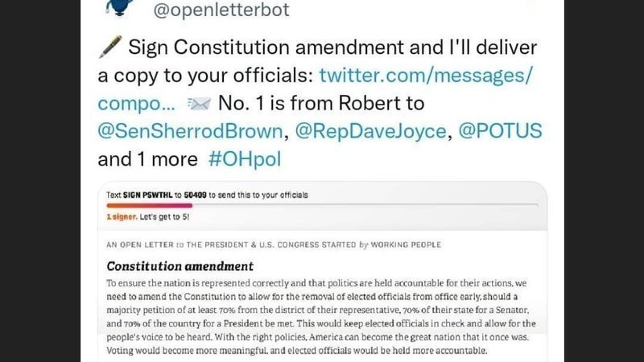Click the "50409" short code number
This screenshot has width=644, height=362.
(196, 195)
